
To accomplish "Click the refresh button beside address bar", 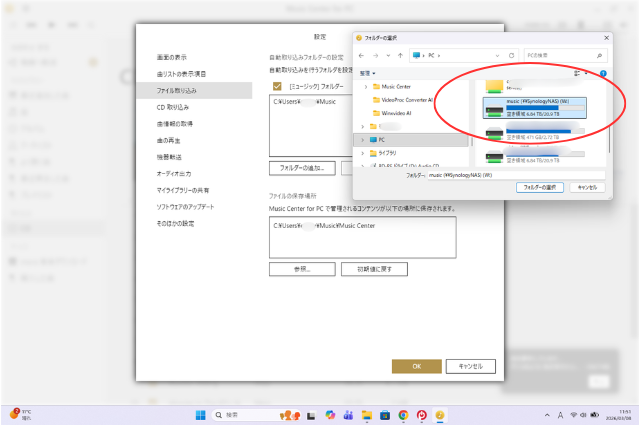I will click(511, 55).
